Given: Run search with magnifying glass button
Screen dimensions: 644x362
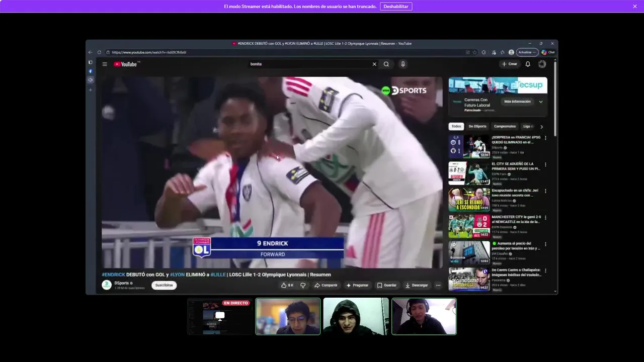Looking at the screenshot, I should click(386, 64).
